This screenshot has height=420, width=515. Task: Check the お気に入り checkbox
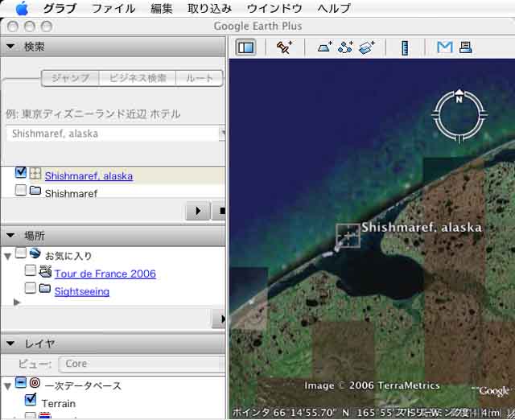21,253
